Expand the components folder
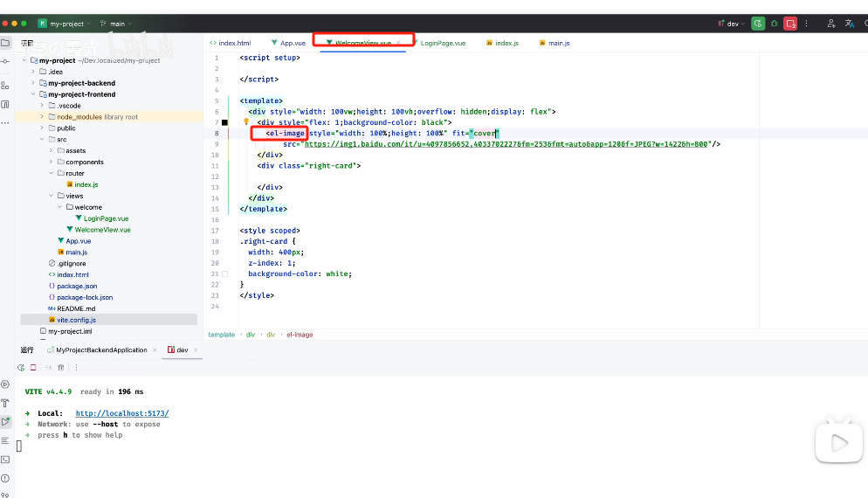 (51, 162)
